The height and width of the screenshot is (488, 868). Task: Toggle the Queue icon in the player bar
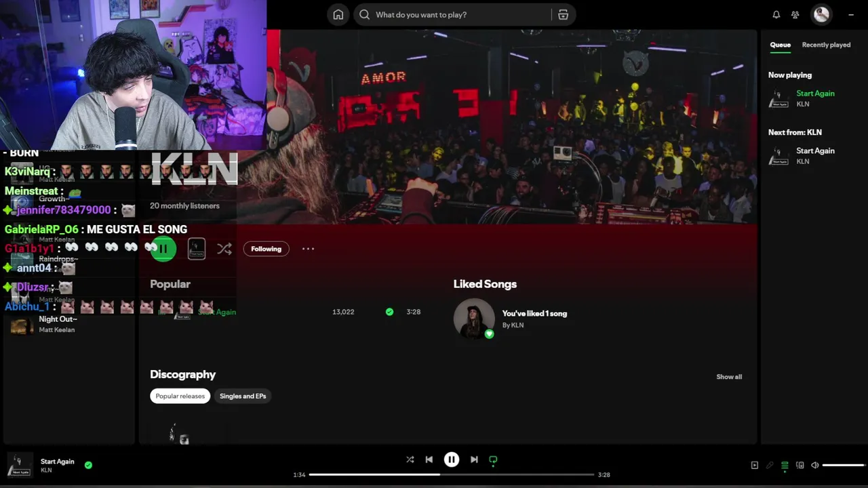(x=785, y=465)
